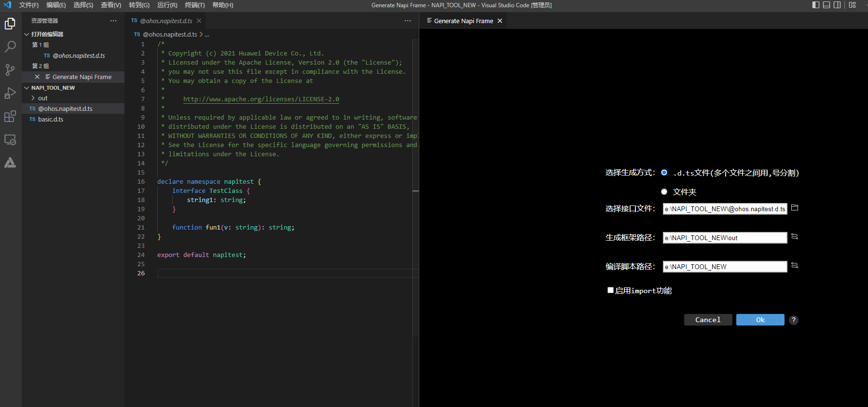Click the 第 1 组 group label
This screenshot has width=868, height=407.
pyautogui.click(x=41, y=45)
